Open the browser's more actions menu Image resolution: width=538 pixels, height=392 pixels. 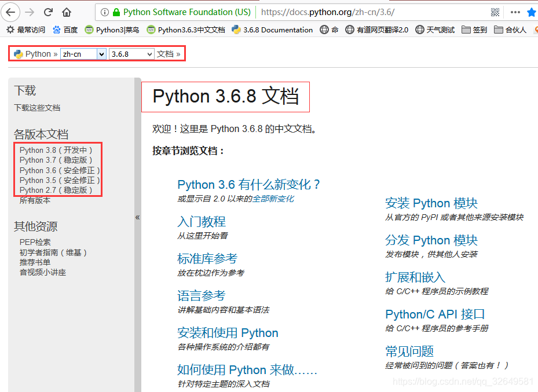point(515,12)
